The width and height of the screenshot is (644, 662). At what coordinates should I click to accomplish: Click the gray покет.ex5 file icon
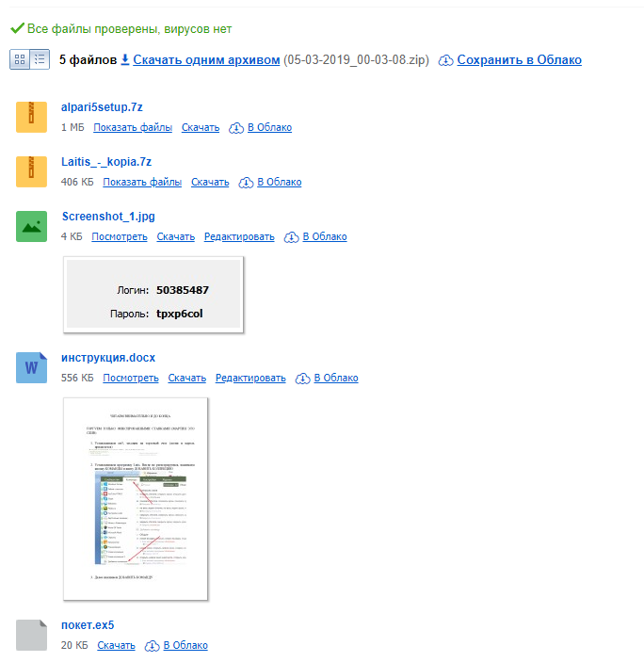31,635
